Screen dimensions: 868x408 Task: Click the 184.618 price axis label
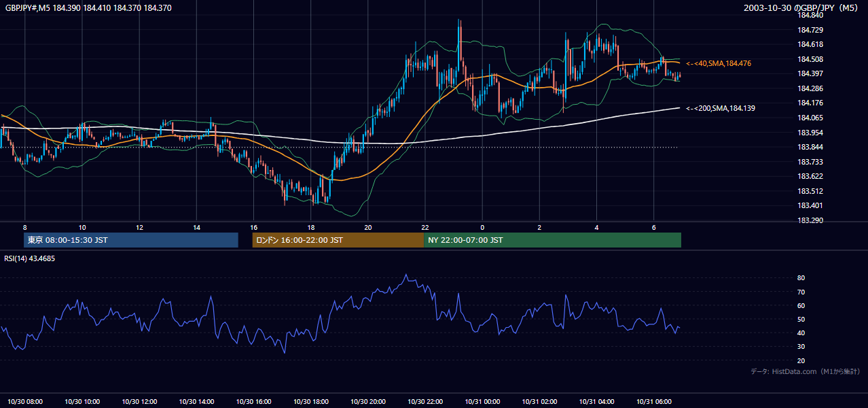[810, 44]
